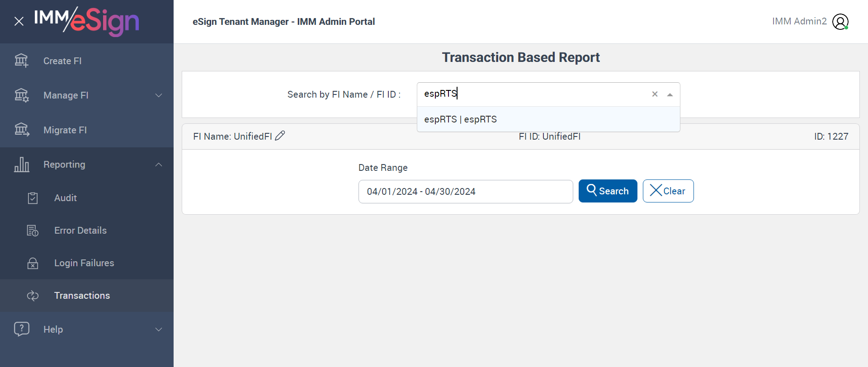Click the Transactions cycle icon

point(33,296)
